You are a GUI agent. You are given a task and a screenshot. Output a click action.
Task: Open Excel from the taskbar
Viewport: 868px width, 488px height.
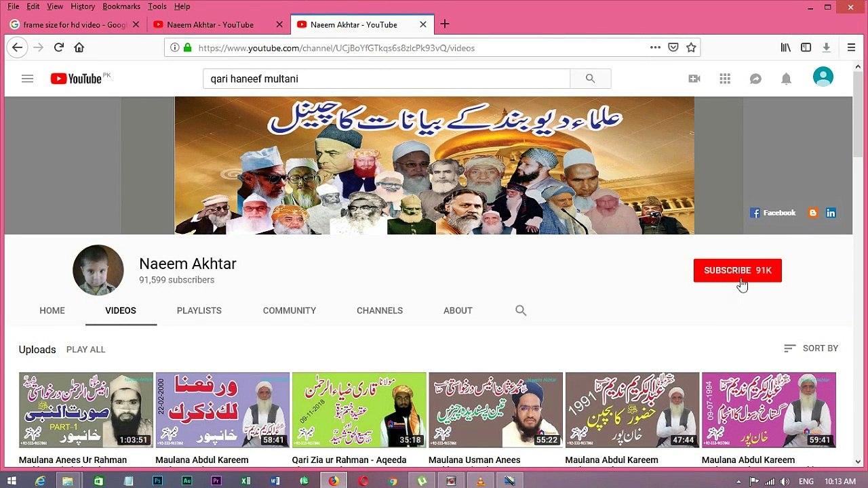pos(245,481)
